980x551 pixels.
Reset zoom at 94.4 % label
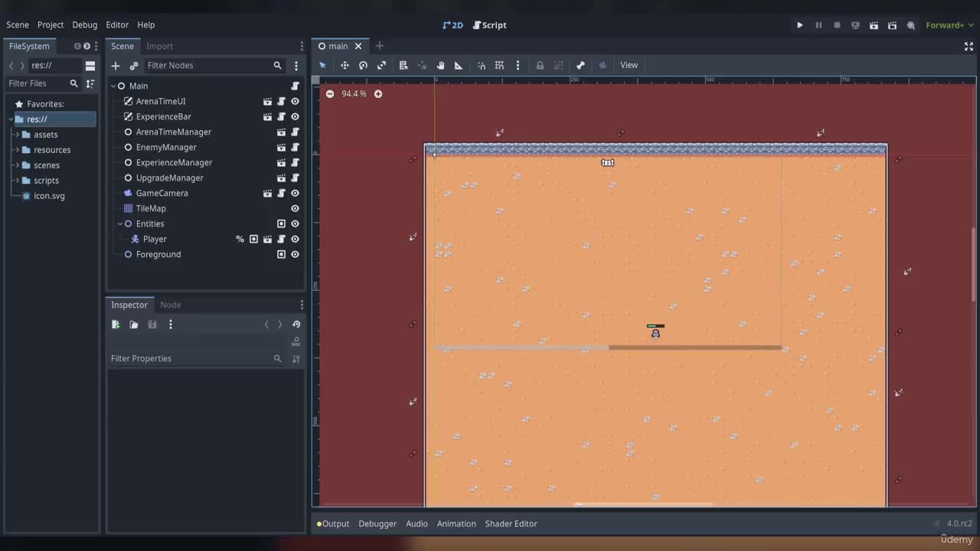pyautogui.click(x=354, y=93)
